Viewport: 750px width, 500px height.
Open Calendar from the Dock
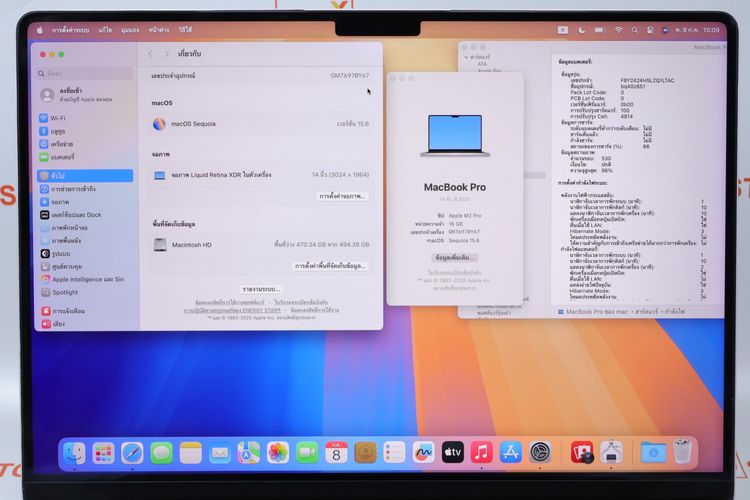point(336,453)
